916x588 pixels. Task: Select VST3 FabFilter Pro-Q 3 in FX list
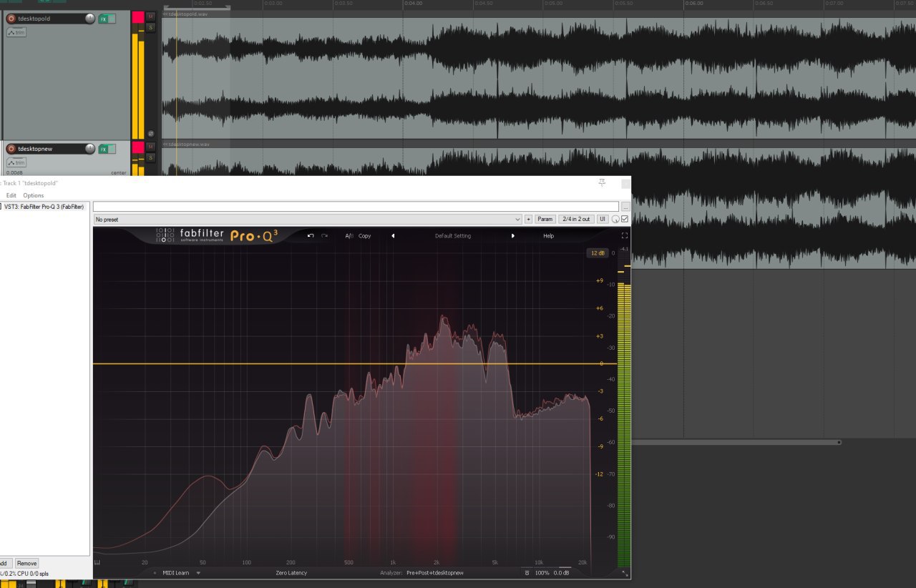tap(46, 207)
